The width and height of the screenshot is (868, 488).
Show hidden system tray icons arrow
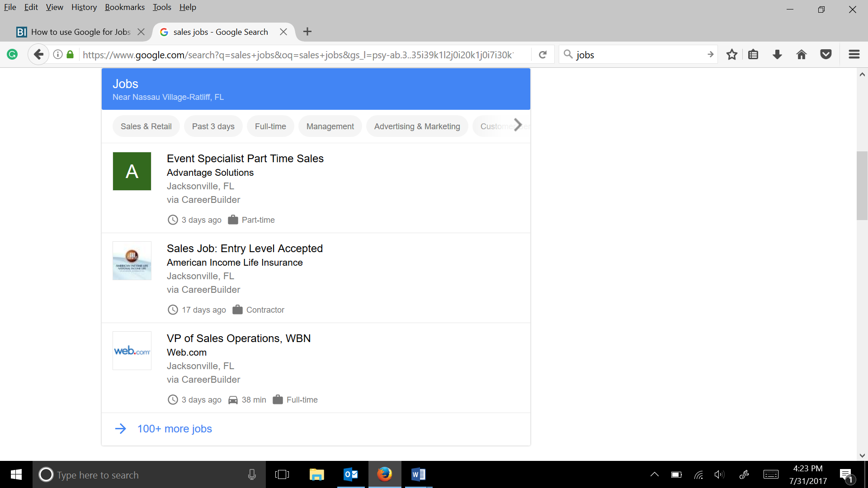pyautogui.click(x=654, y=474)
